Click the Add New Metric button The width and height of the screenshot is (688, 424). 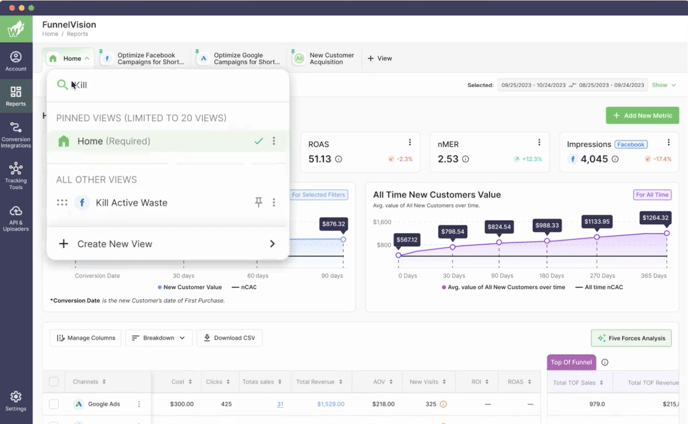click(642, 116)
